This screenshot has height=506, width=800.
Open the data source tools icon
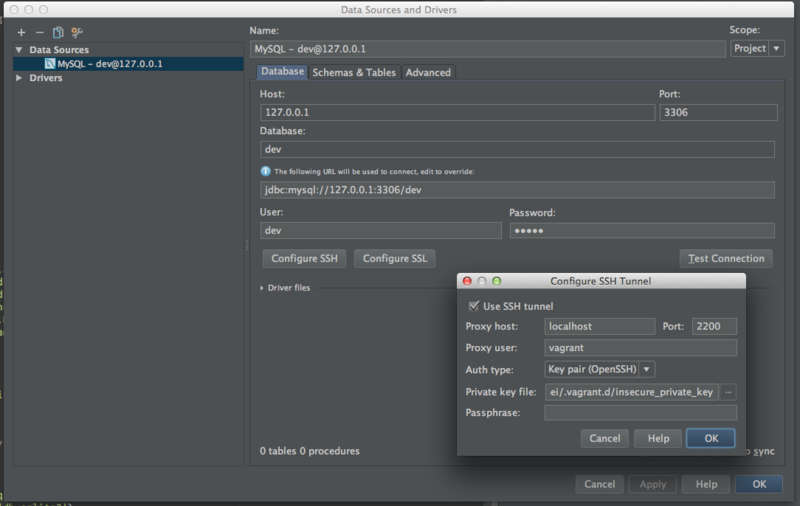pos(77,33)
